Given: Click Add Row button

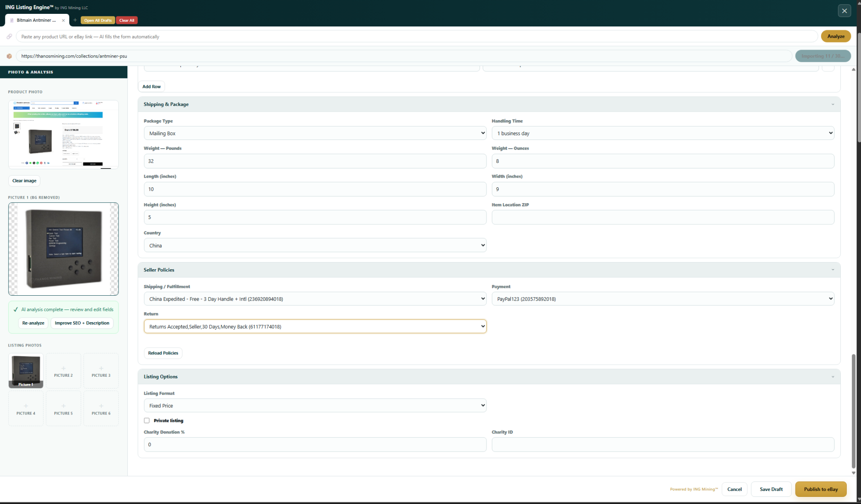Looking at the screenshot, I should point(151,87).
